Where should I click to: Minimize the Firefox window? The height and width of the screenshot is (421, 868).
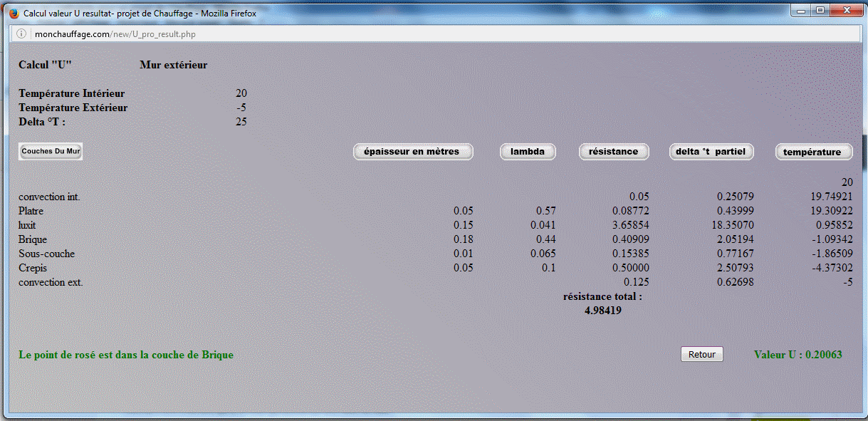pos(802,11)
